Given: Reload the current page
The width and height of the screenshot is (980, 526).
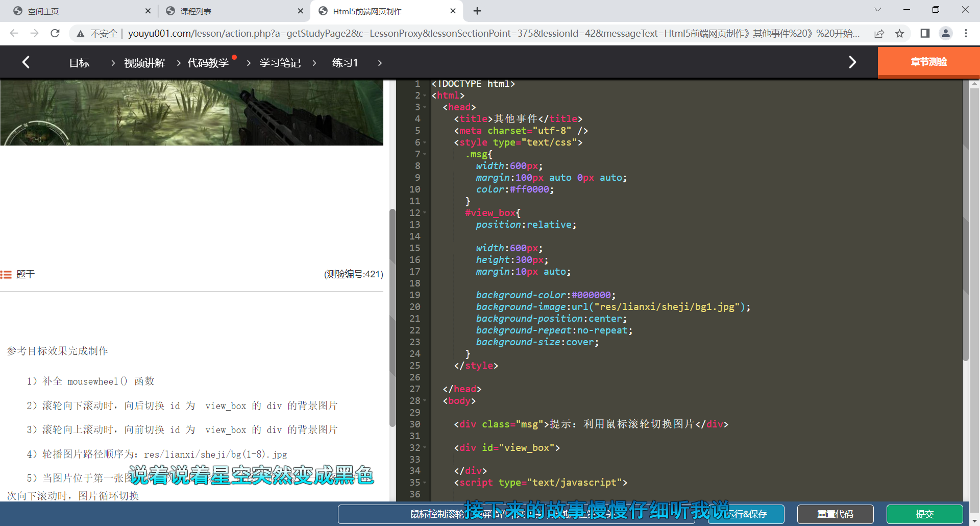Looking at the screenshot, I should click(x=55, y=33).
